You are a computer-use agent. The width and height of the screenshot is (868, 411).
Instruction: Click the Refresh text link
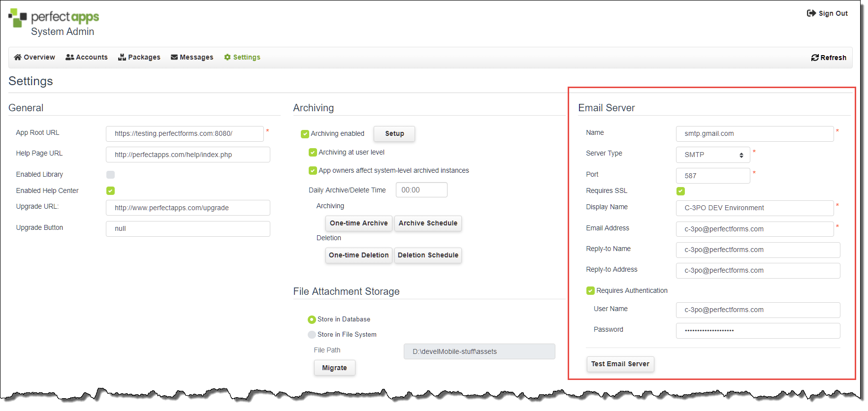coord(834,58)
